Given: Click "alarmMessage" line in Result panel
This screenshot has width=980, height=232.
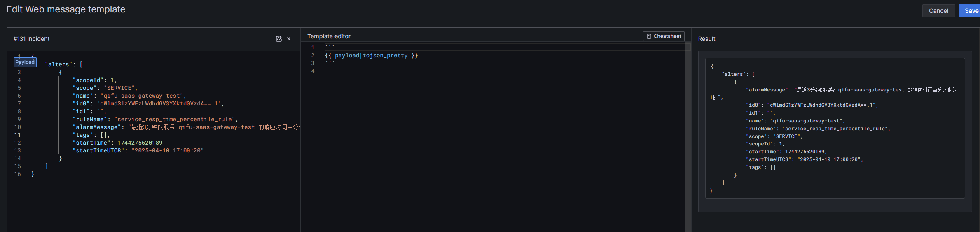Looking at the screenshot, I should [x=851, y=90].
